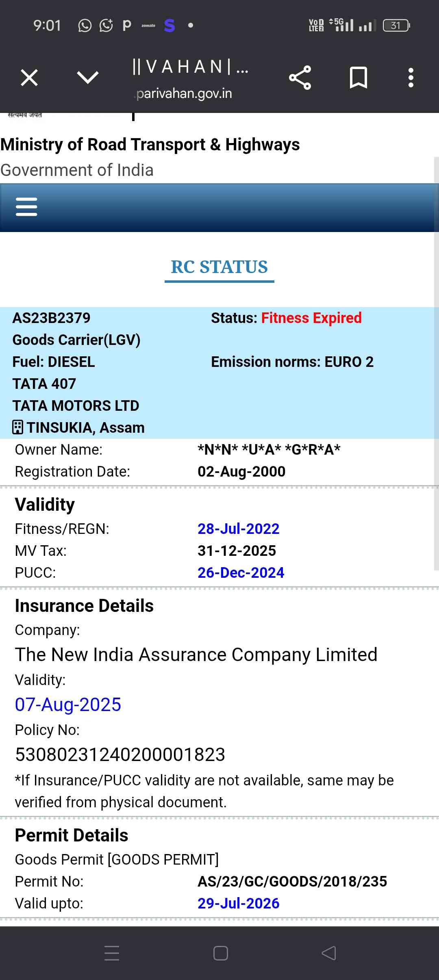The width and height of the screenshot is (439, 980).
Task: Tap the office building icon beside TINSUKIA
Action: [x=17, y=427]
